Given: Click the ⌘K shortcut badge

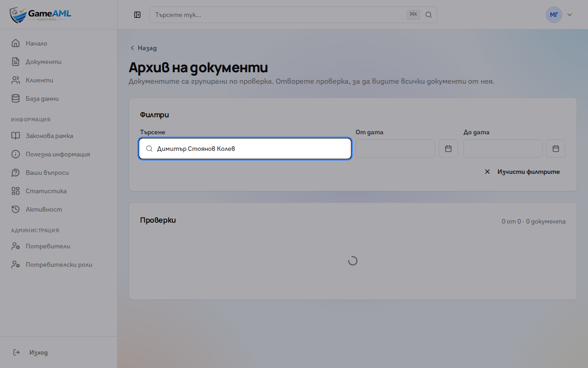Looking at the screenshot, I should (x=413, y=15).
